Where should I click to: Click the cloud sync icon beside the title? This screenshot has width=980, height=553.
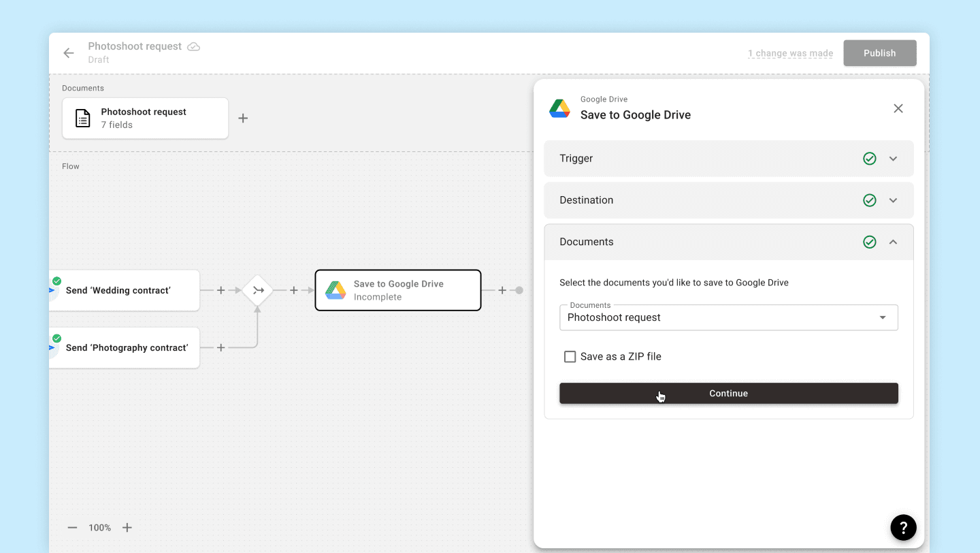click(x=194, y=46)
